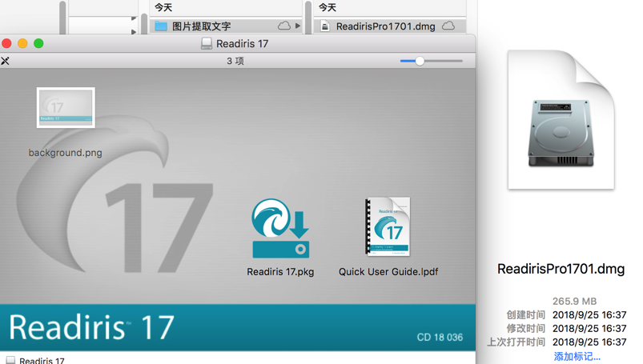Click the 265.9 MB file size text
643x364 pixels.
click(574, 302)
